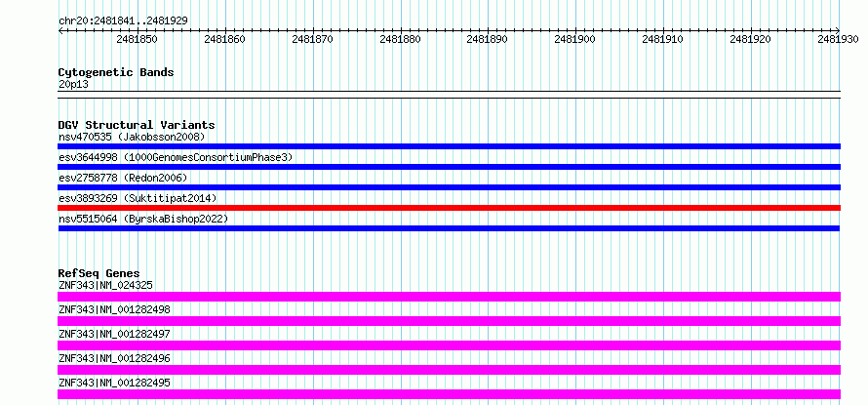
Task: Open ZNF343|NM_001282495 transcript label
Action: 114,383
